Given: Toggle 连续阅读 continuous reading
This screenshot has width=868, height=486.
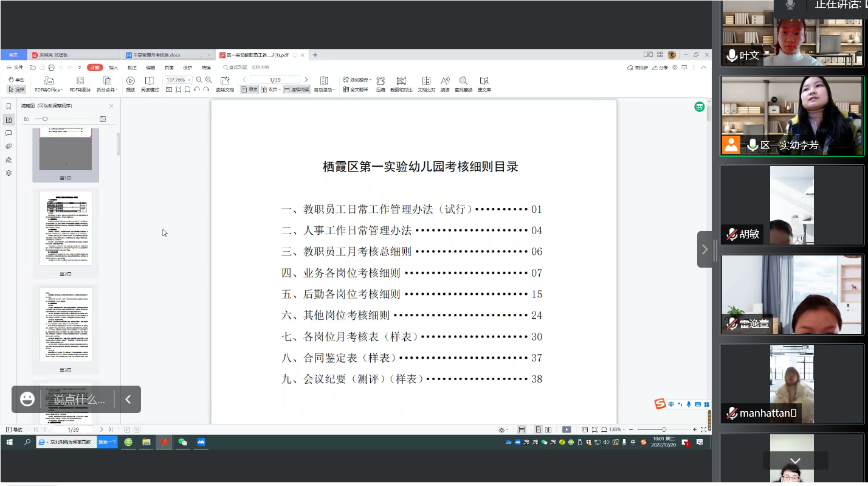Looking at the screenshot, I should pos(297,89).
